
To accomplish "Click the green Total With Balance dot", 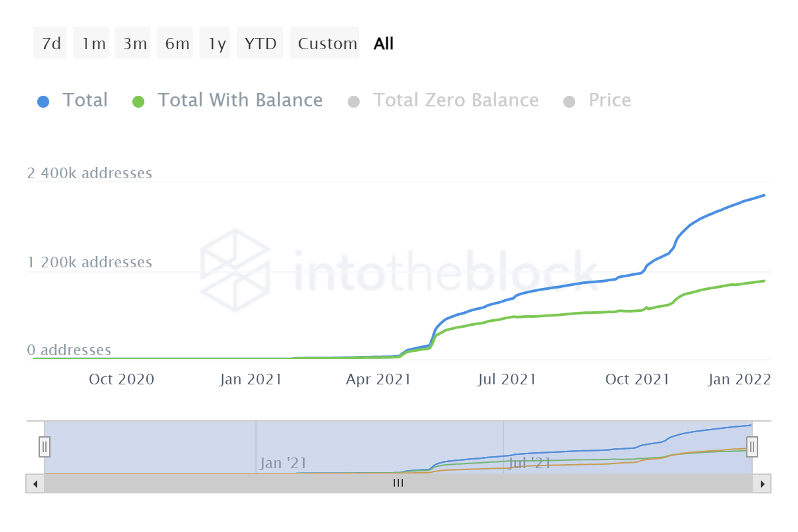I will (x=138, y=102).
